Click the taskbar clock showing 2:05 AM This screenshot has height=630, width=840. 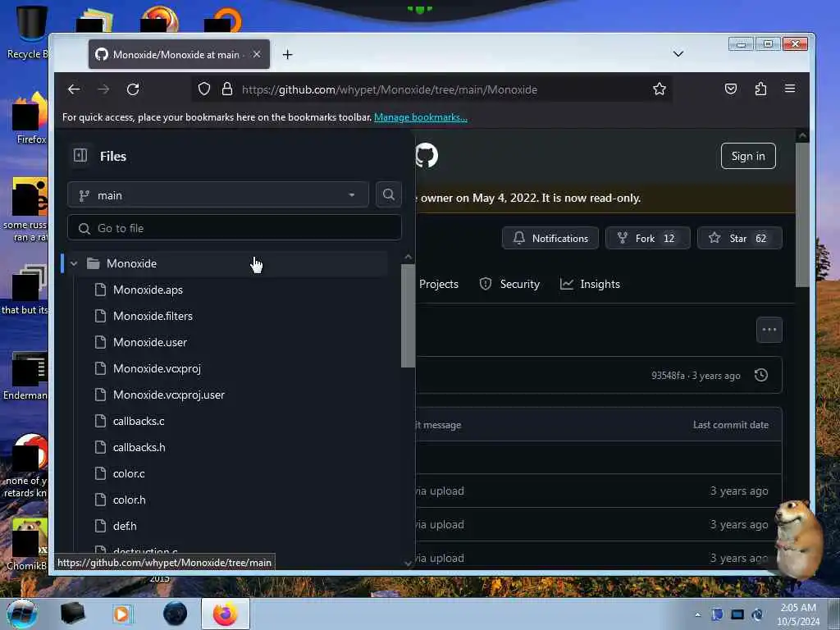click(x=798, y=614)
